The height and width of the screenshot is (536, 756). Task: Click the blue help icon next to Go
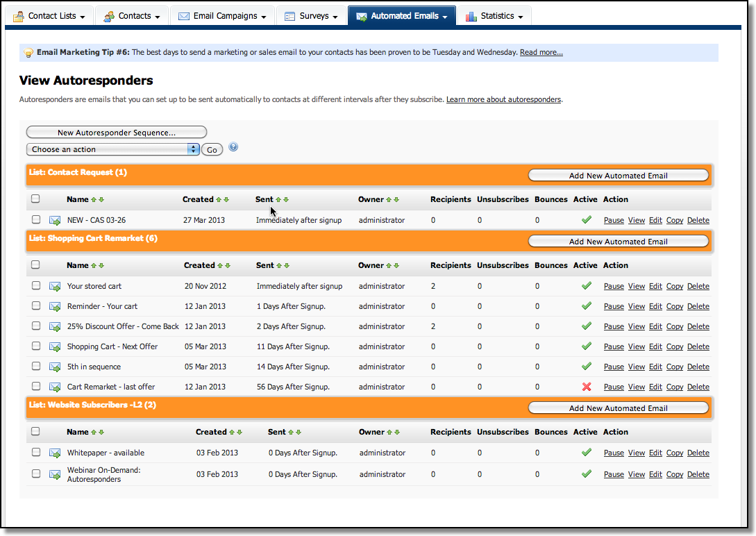233,146
